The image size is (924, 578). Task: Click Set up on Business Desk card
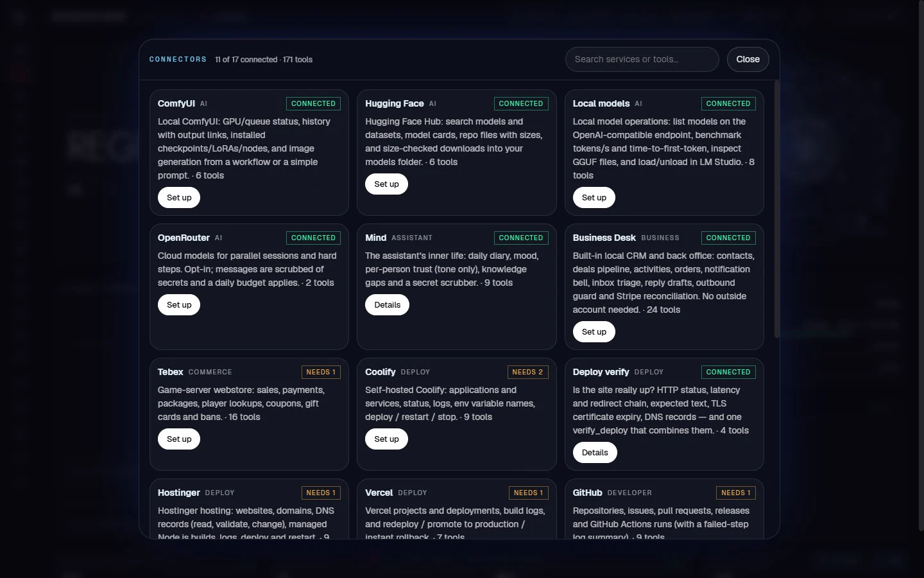[x=594, y=332]
